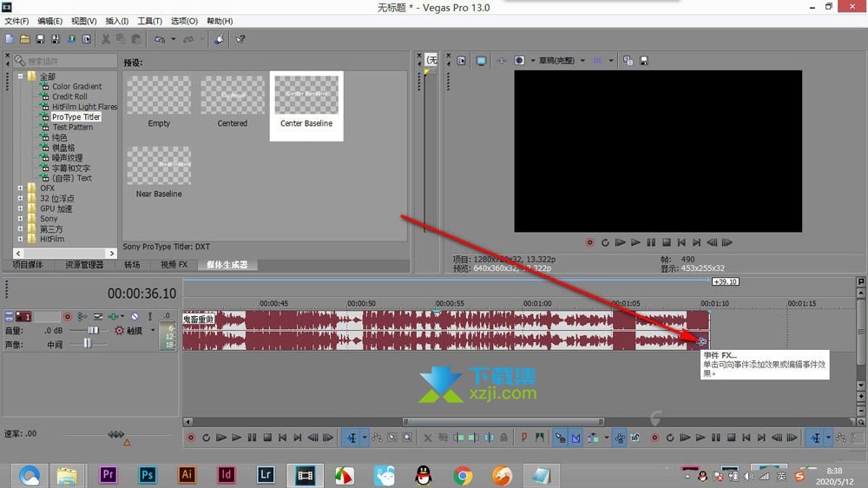Click Record button under the preview window

[590, 242]
